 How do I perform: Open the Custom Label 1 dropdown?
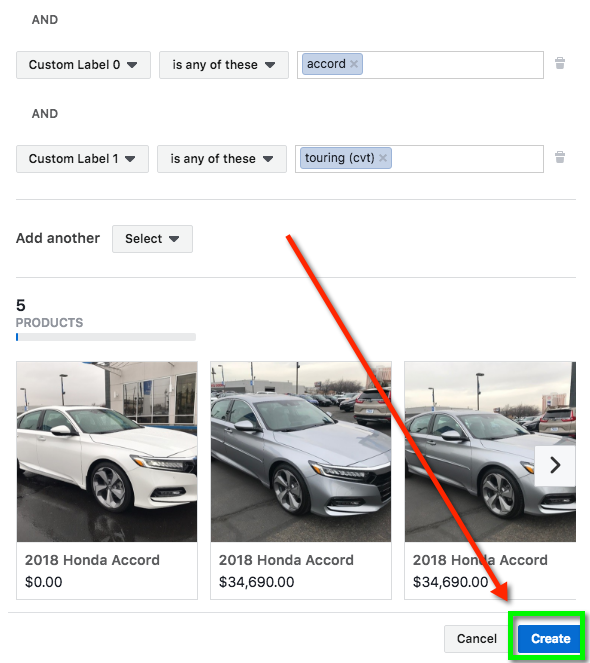82,159
